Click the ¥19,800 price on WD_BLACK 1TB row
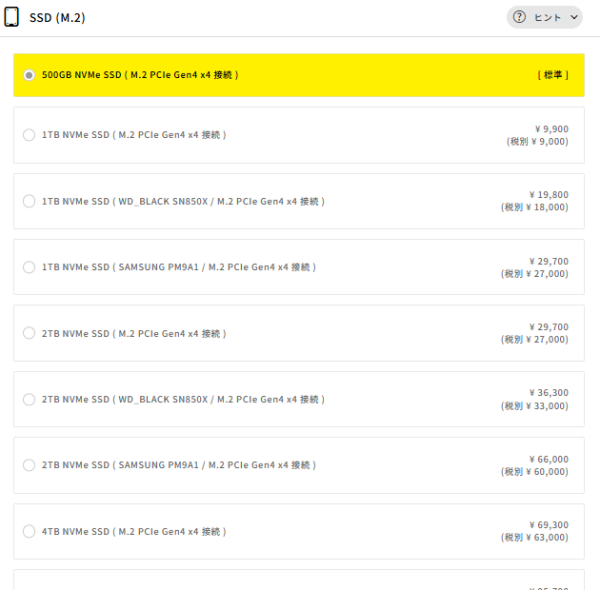 pos(548,195)
